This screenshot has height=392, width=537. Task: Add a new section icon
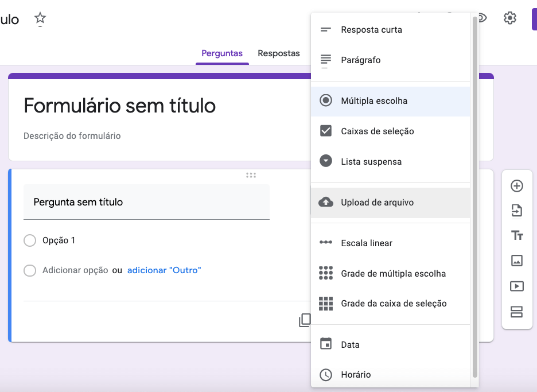point(517,312)
